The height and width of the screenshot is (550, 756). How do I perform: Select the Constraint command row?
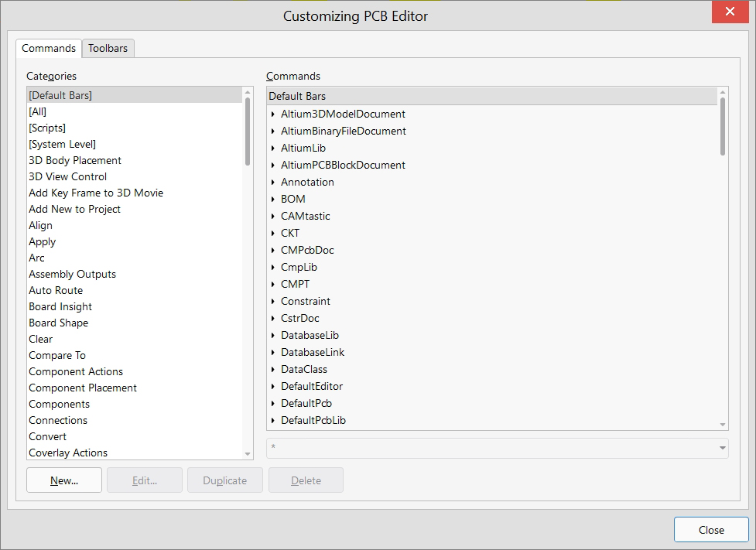(x=492, y=301)
